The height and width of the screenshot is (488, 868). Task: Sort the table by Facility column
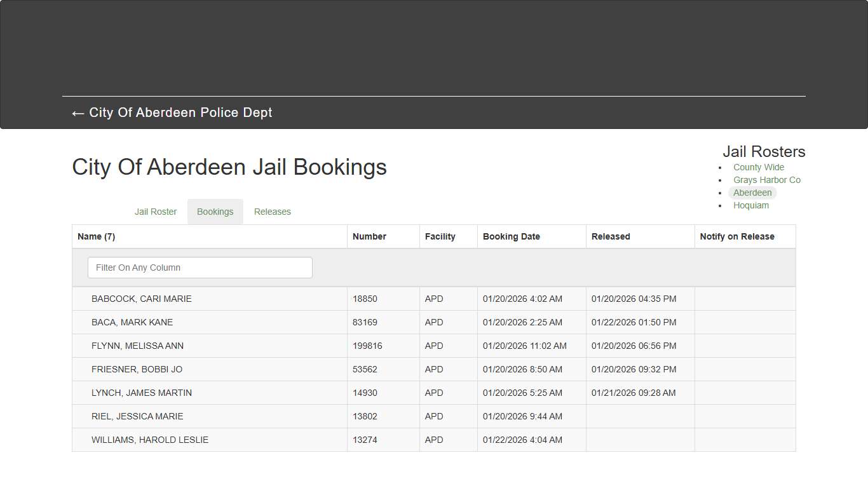click(440, 236)
